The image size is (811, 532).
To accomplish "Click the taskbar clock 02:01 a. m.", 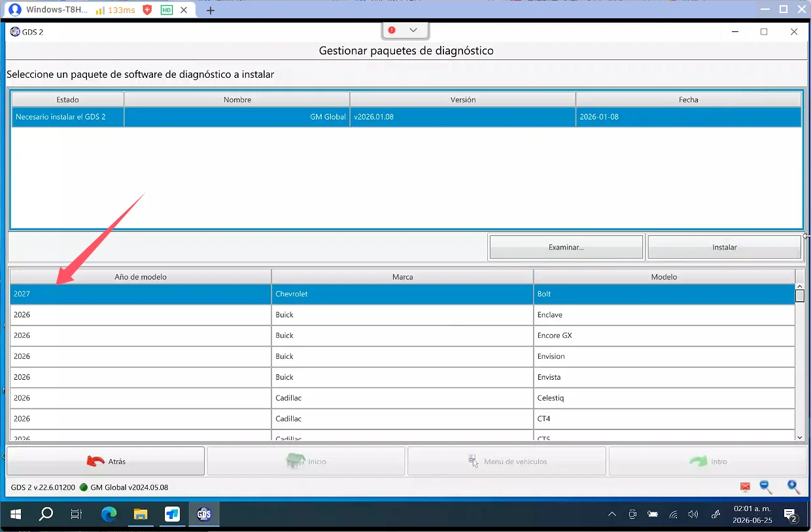I will click(752, 508).
